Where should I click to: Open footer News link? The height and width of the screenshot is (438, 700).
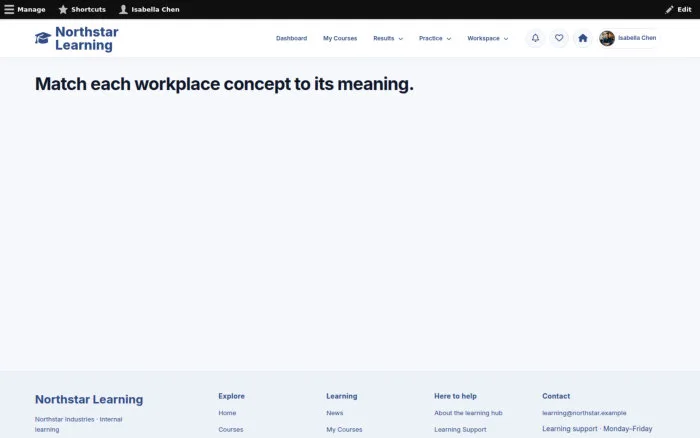(x=335, y=413)
